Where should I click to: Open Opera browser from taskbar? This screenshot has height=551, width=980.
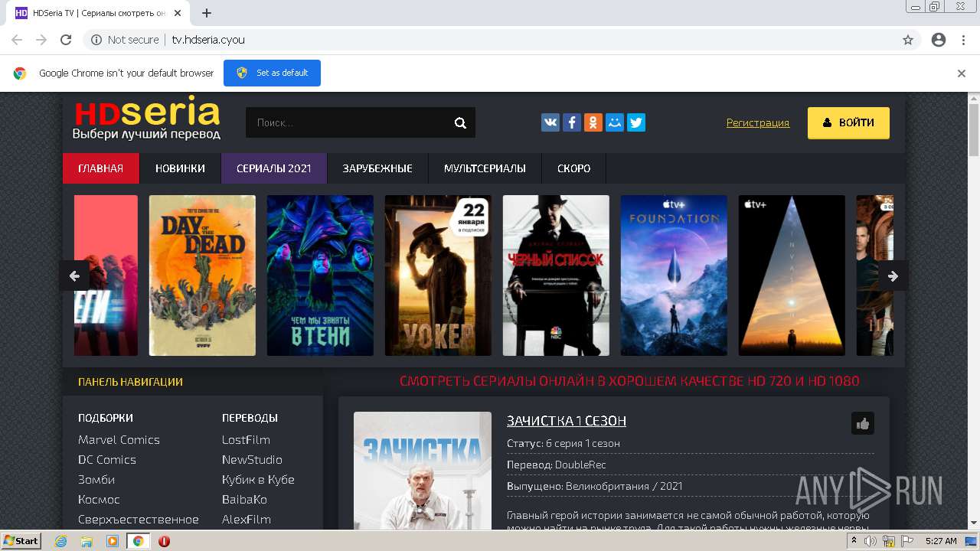click(x=164, y=541)
